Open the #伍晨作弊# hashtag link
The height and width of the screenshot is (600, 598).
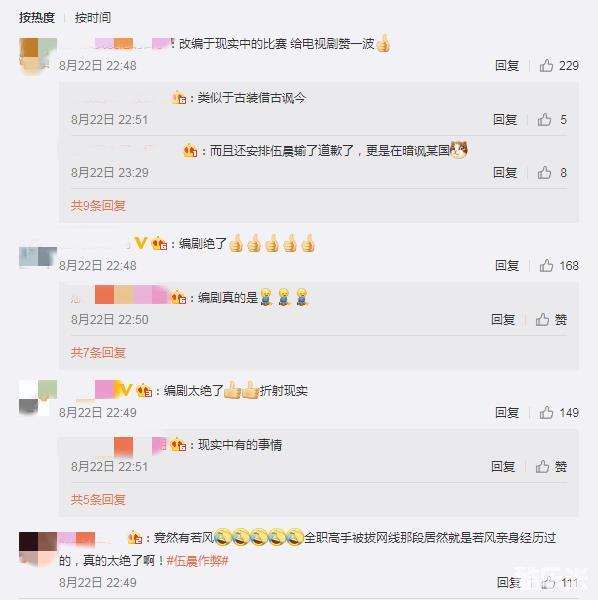click(x=198, y=561)
